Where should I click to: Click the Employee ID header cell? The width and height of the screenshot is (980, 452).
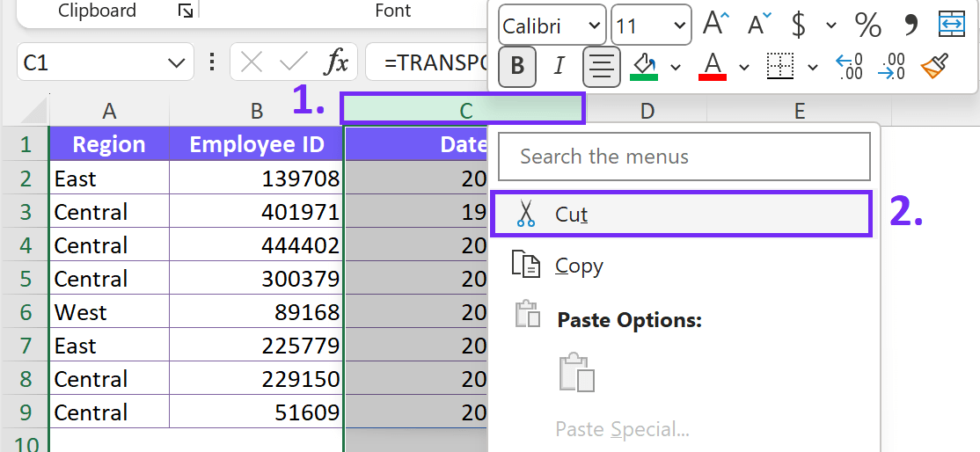(x=256, y=144)
